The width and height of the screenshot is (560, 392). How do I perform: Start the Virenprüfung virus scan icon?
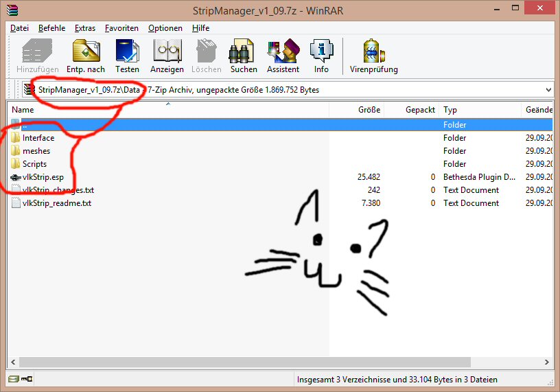tap(373, 51)
